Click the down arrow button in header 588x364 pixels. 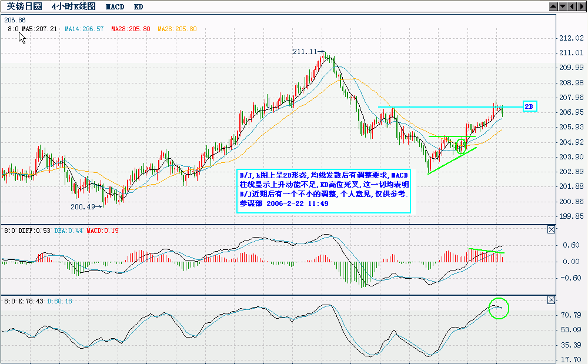pos(562,6)
